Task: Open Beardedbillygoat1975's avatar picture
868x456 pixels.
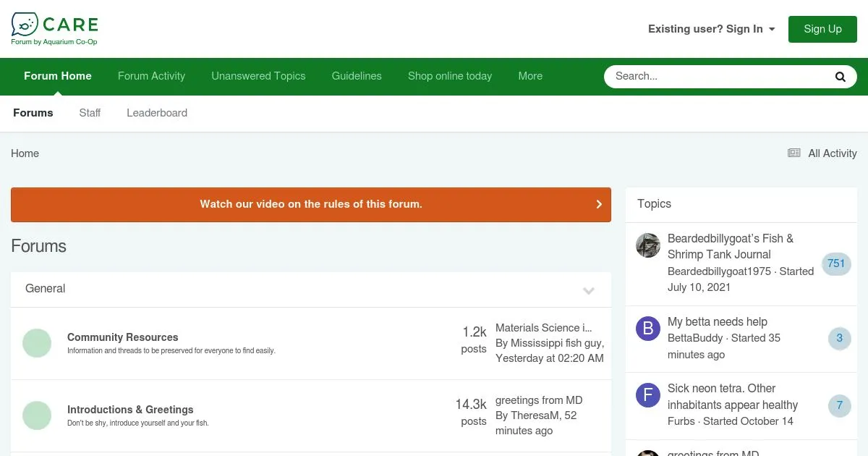Action: 647,246
